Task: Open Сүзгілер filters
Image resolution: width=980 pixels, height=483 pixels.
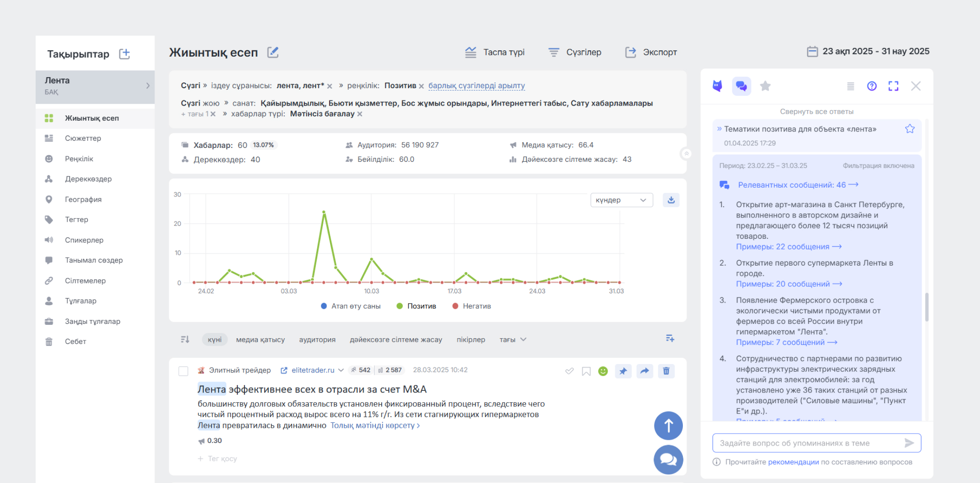Action: point(575,52)
